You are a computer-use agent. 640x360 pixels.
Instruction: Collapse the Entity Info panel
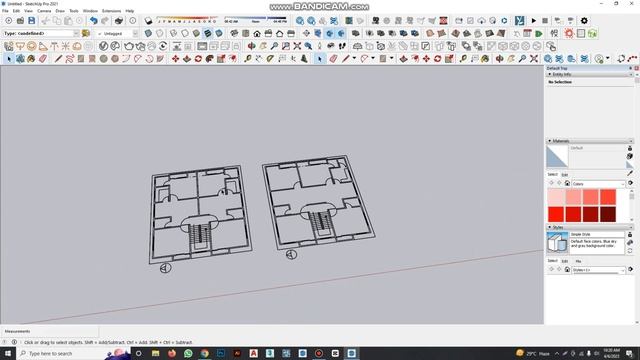click(x=549, y=74)
